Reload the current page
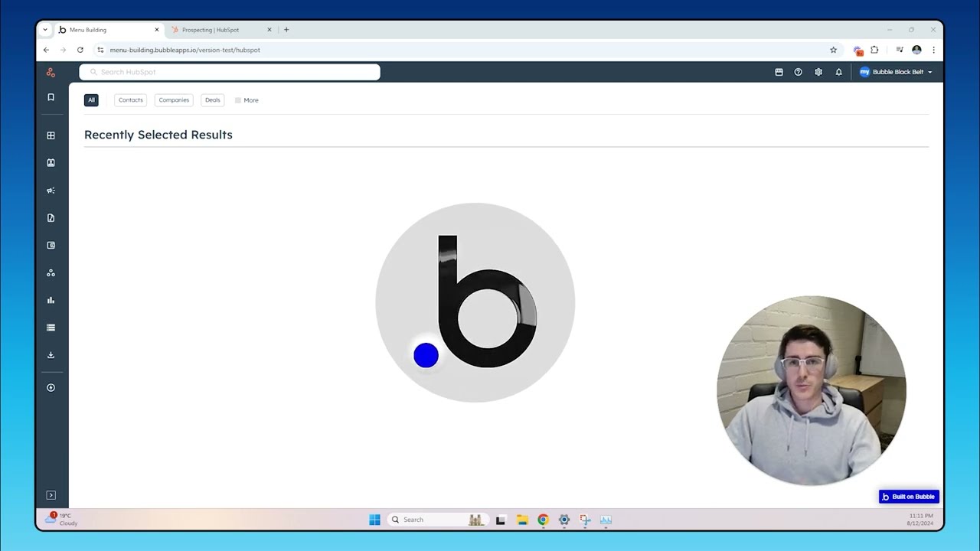Viewport: 980px width, 551px height. [80, 50]
